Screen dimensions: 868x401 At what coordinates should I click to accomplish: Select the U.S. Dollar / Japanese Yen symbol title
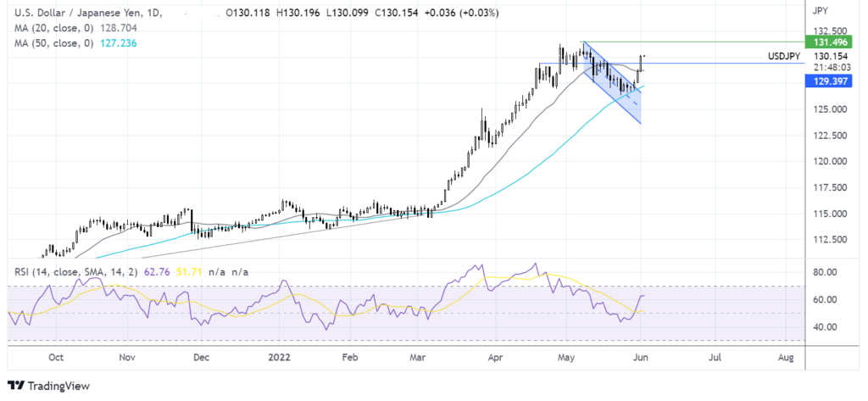69,14
